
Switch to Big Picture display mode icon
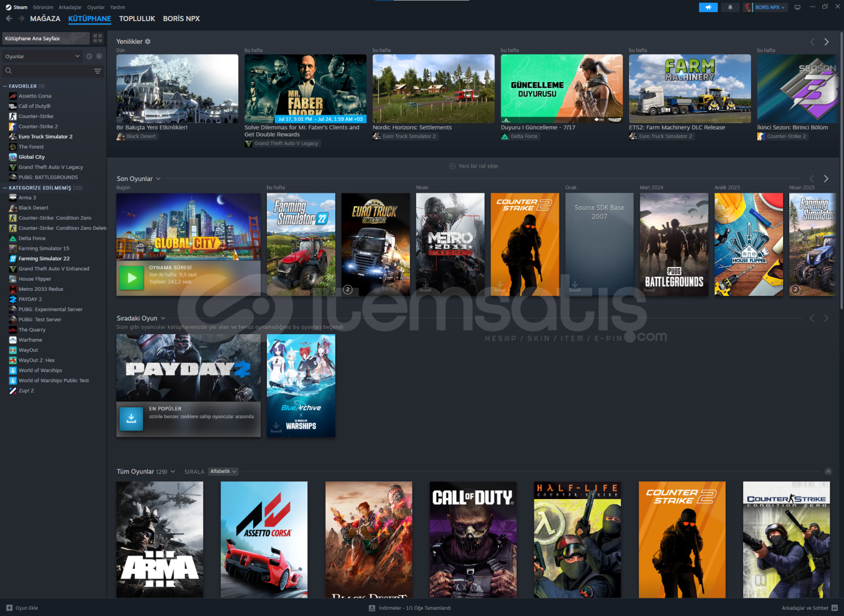(797, 7)
